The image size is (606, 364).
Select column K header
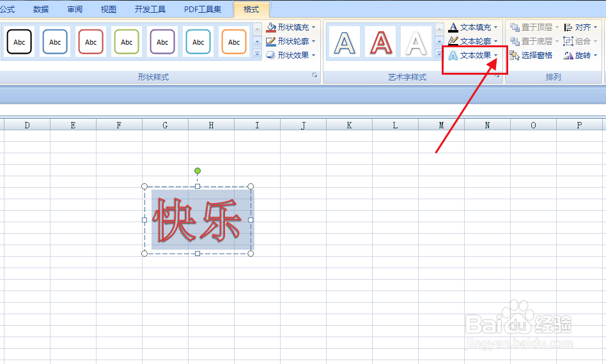pos(350,125)
